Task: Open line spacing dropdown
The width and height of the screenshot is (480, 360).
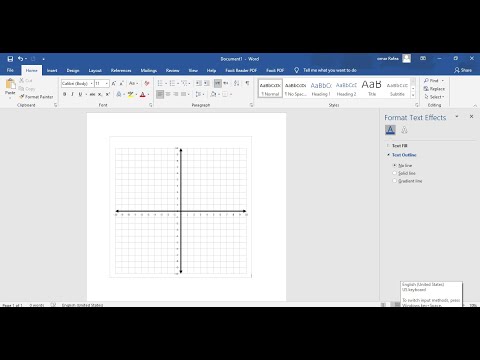Action: (199, 94)
